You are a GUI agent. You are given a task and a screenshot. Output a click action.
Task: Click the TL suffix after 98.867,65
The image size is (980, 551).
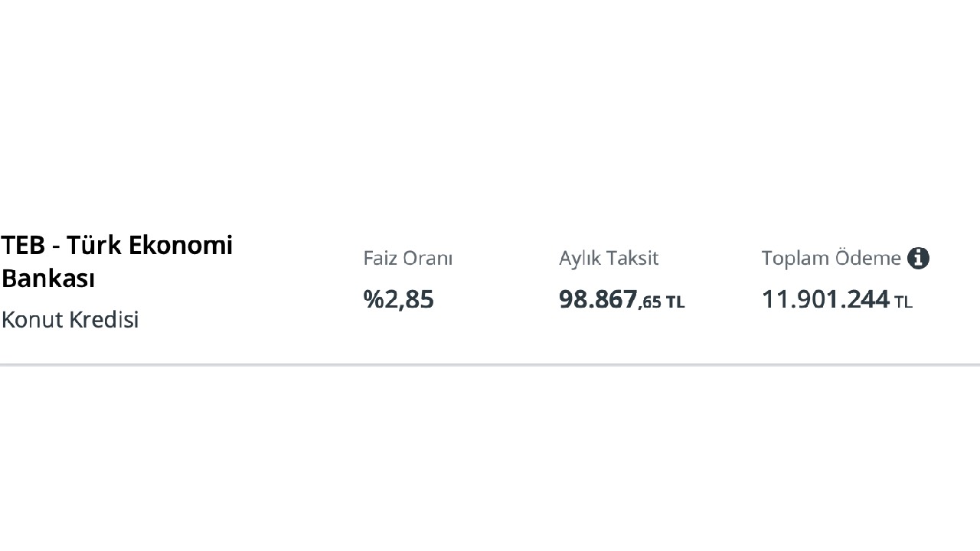[x=675, y=302]
